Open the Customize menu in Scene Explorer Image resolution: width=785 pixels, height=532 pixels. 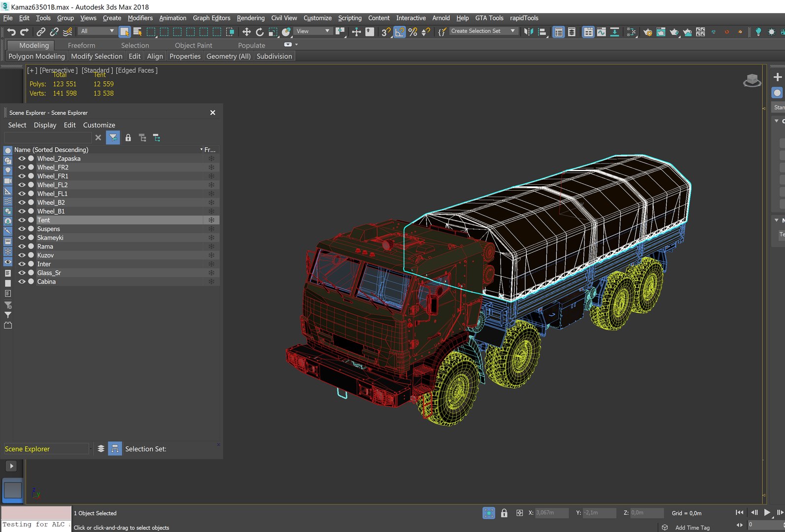click(99, 125)
